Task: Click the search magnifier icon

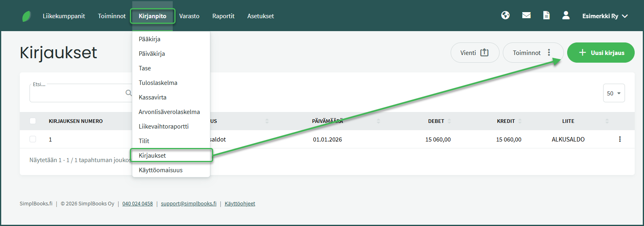Action: 129,93
